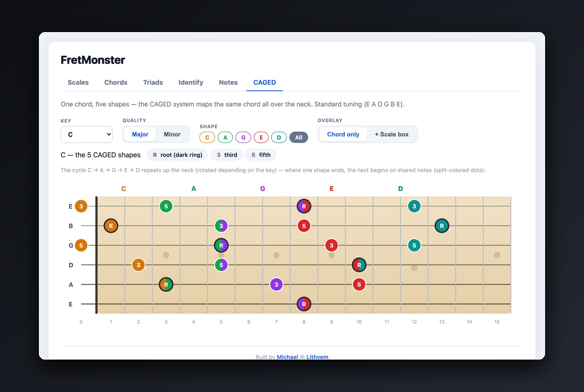Click the split 3 dot on B string fret 5
The height and width of the screenshot is (392, 584).
(221, 226)
